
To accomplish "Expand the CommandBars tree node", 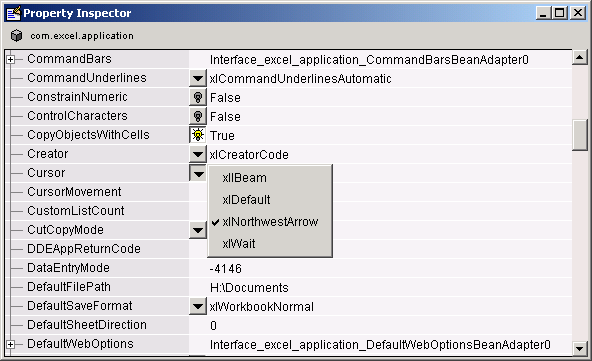I will tap(11, 59).
